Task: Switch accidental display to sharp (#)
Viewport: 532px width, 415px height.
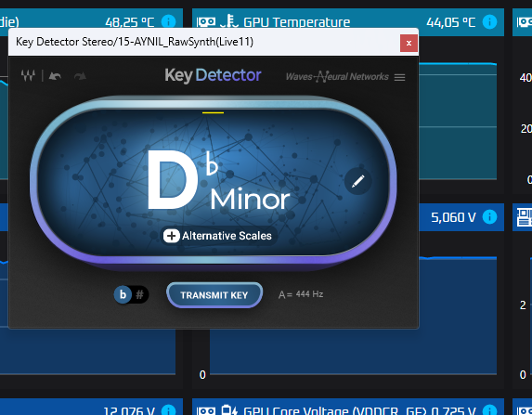Action: point(139,294)
